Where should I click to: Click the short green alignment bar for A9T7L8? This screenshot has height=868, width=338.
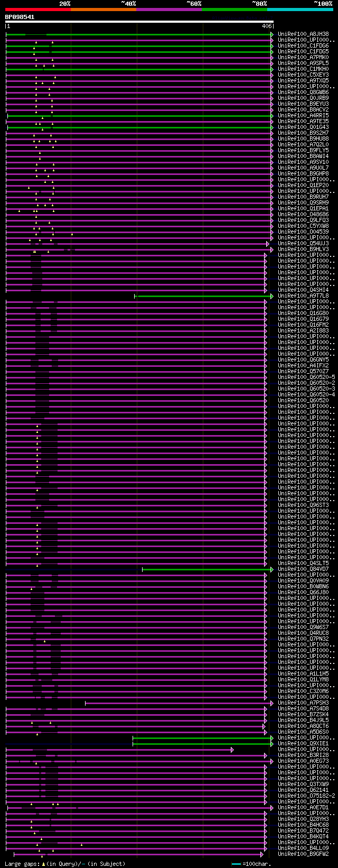coord(204,296)
